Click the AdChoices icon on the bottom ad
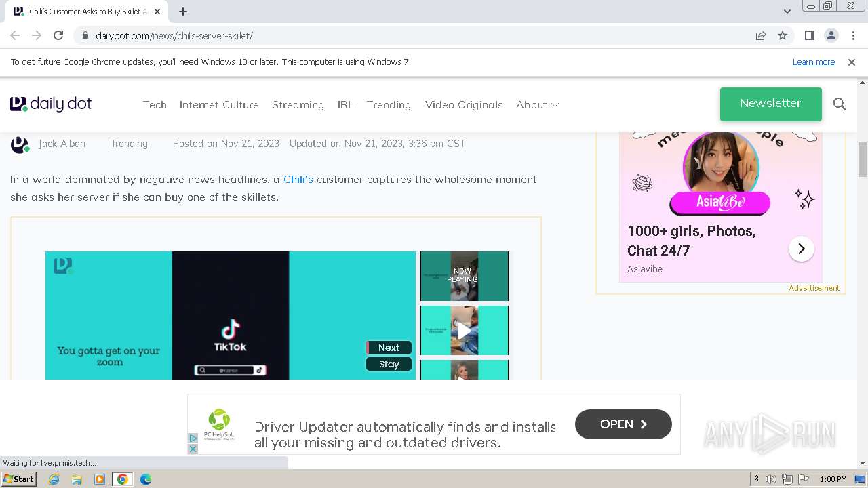 click(x=193, y=439)
